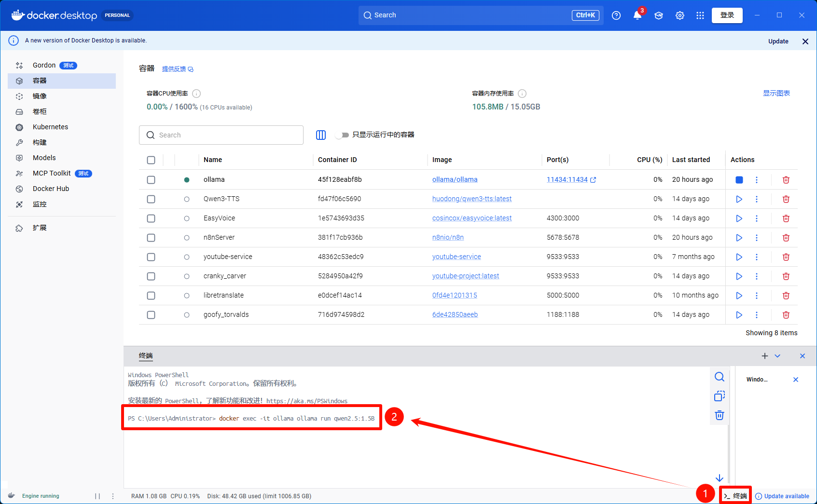
Task: Open the help question mark icon
Action: tap(616, 15)
